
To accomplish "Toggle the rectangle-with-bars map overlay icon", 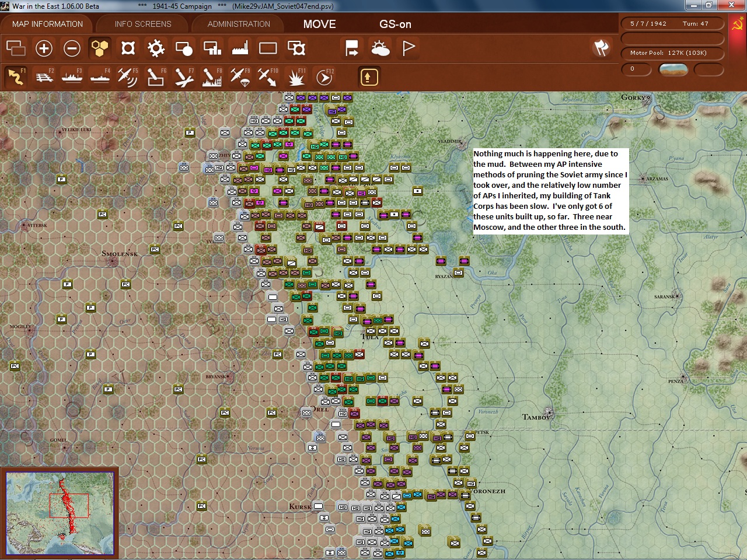I will click(x=212, y=48).
